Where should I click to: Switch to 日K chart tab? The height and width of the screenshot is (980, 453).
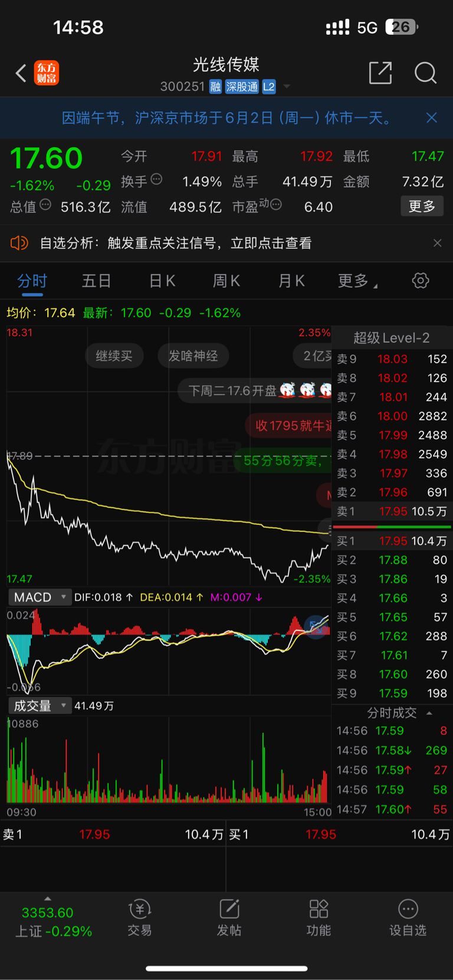pyautogui.click(x=162, y=281)
